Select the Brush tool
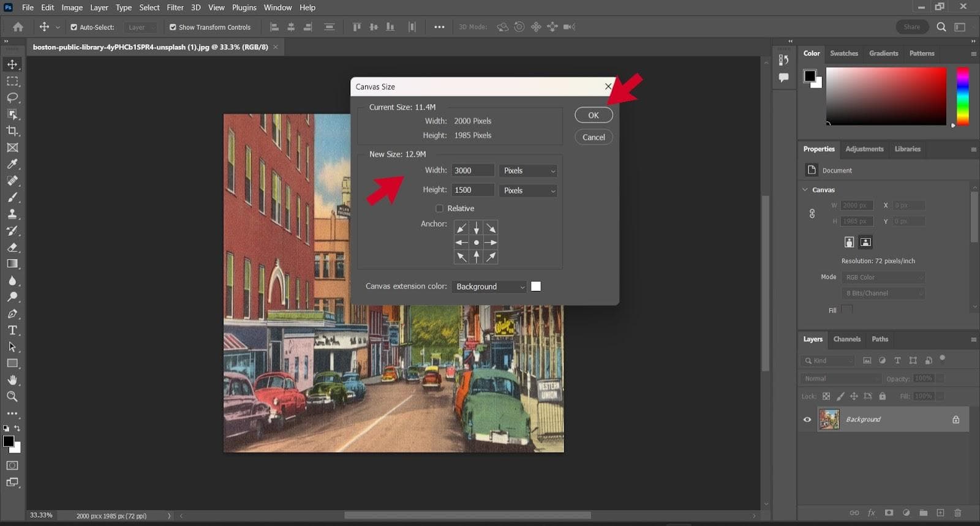Viewport: 980px width, 526px height. pos(12,197)
